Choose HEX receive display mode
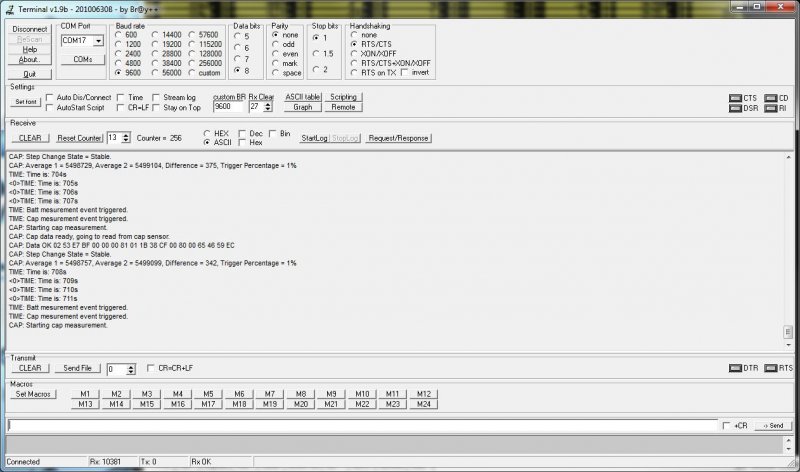Viewport: 800px width, 472px height. 207,133
